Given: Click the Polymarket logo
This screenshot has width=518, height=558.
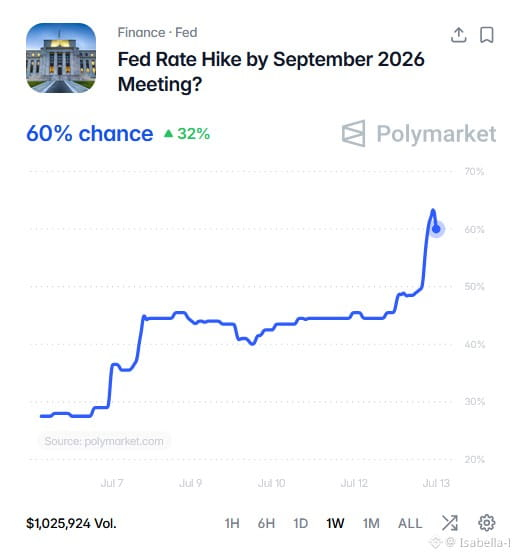Looking at the screenshot, I should [x=419, y=134].
